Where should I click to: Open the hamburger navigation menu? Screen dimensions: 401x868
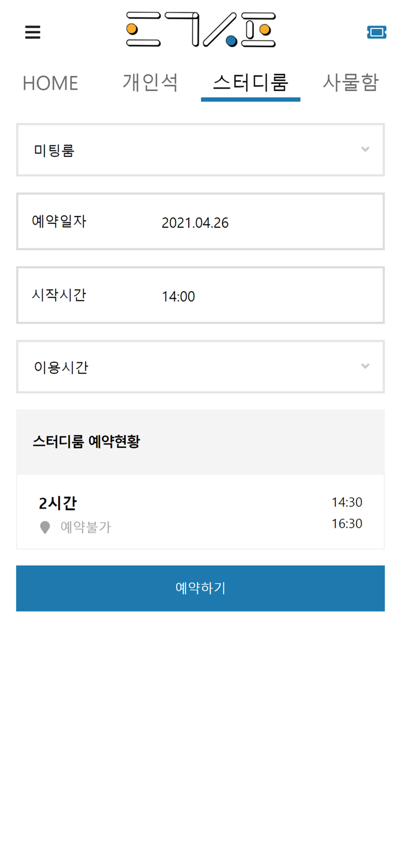[32, 32]
